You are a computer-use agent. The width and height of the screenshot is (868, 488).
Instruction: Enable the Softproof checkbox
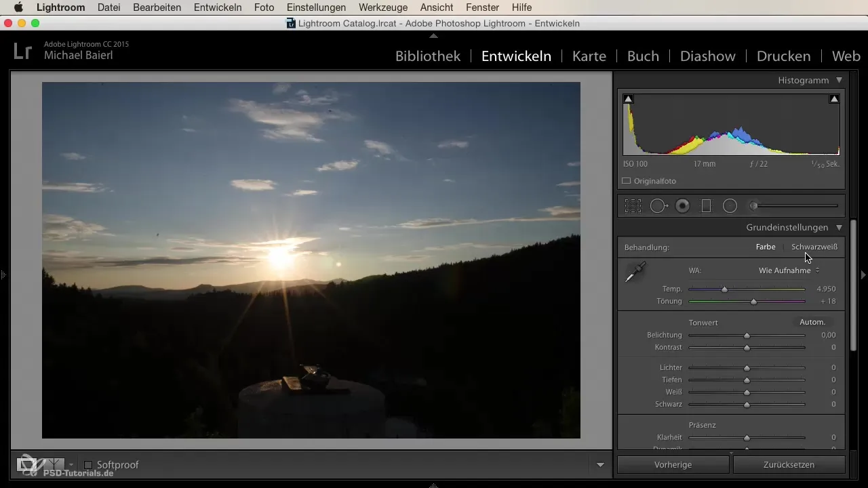(x=88, y=465)
